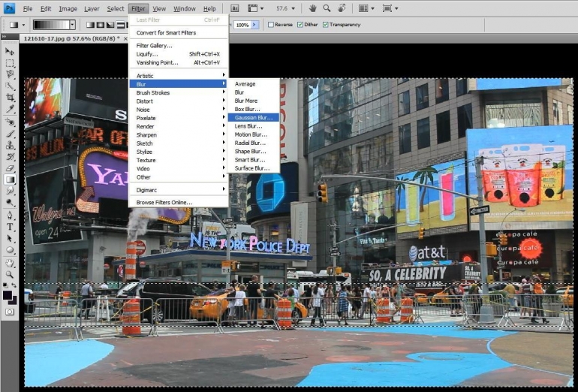Select the Spot Healing Brush tool

(10, 122)
